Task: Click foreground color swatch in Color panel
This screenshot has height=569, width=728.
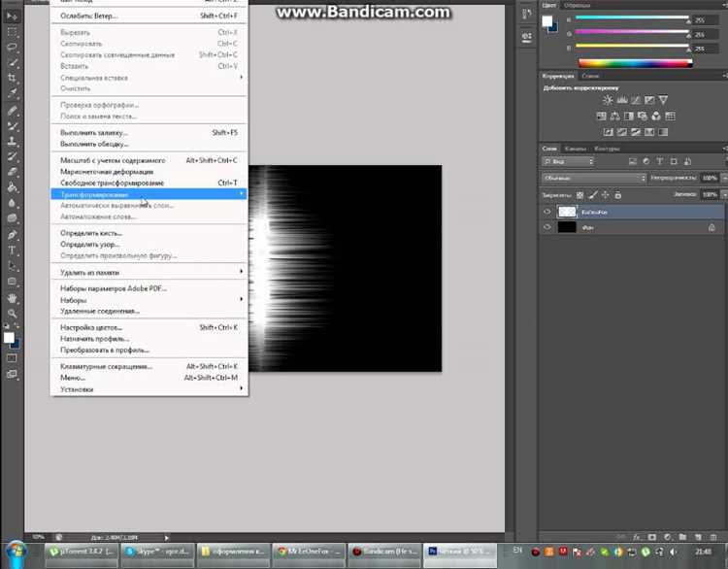Action: tap(547, 21)
